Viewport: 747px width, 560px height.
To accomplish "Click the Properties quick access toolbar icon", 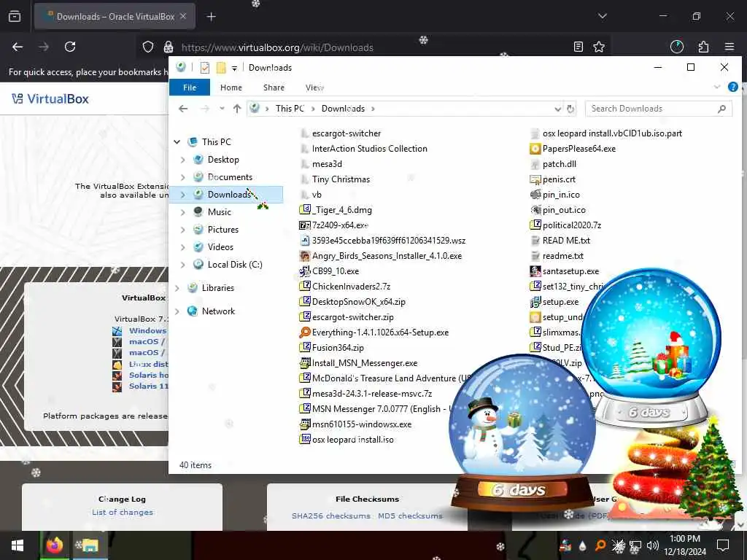I will coord(205,68).
